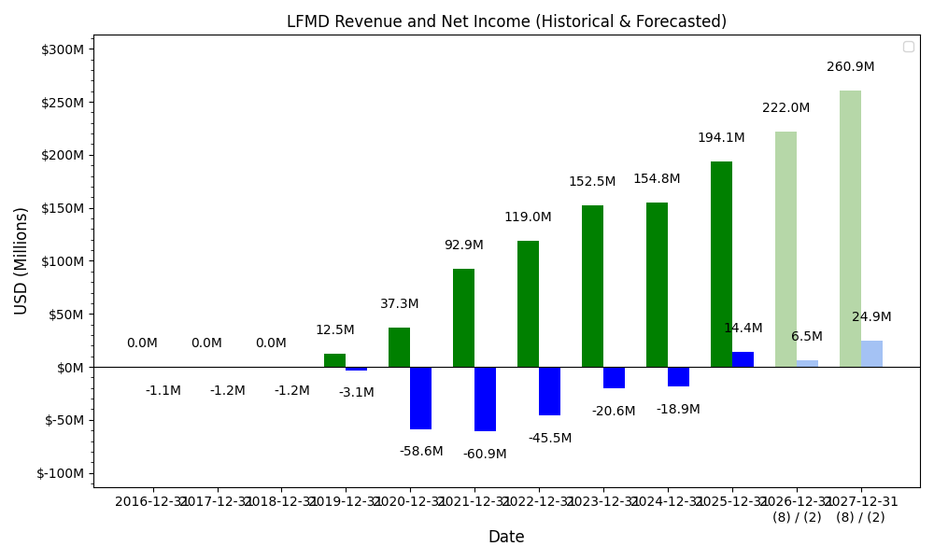Click the 6.5M forecast net income label
The width and height of the screenshot is (934, 560).
coord(807,336)
